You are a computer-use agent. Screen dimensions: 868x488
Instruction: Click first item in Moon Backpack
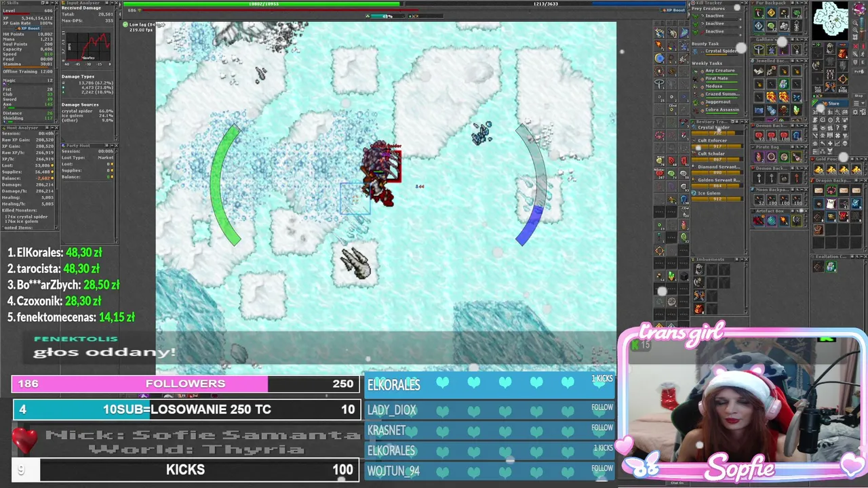click(759, 199)
